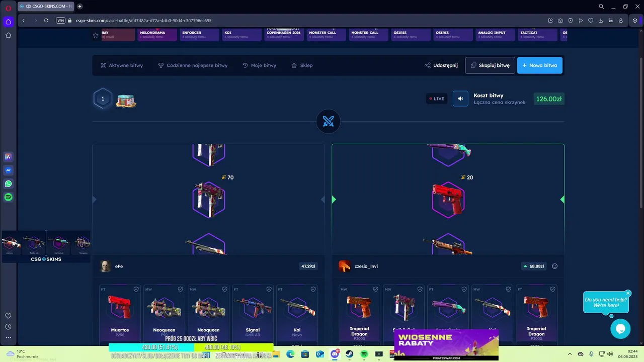This screenshot has width=644, height=362.
Task: Open the Opera home sidebar icon
Action: tap(8, 22)
